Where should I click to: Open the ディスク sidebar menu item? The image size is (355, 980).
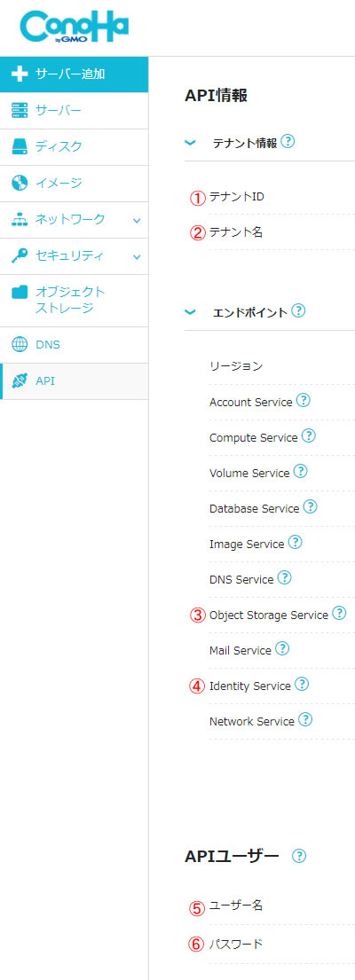(x=75, y=147)
